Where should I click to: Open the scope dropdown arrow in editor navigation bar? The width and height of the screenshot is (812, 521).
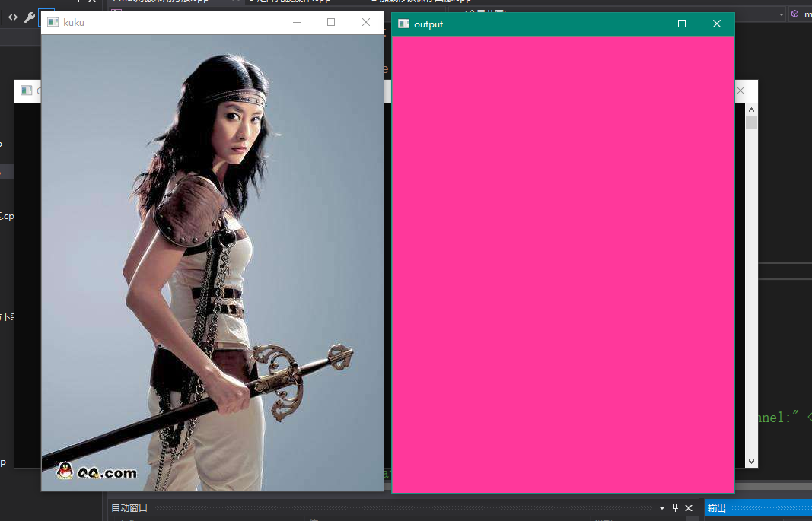coord(782,15)
